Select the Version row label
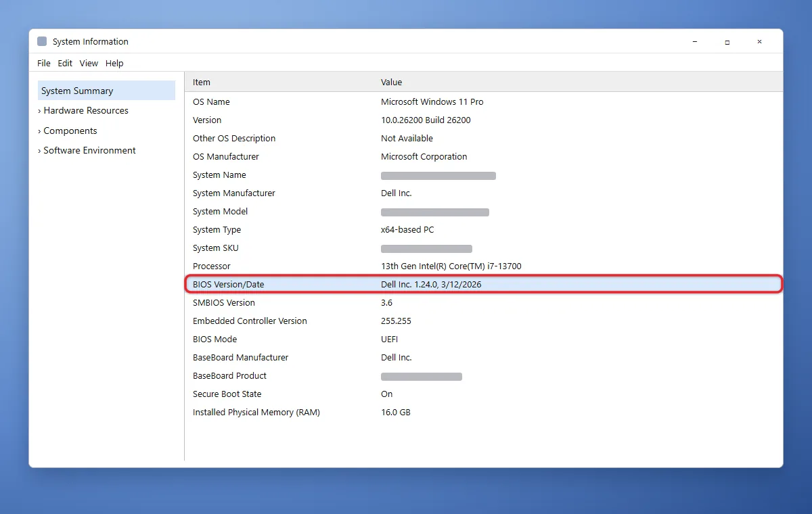 [x=207, y=120]
